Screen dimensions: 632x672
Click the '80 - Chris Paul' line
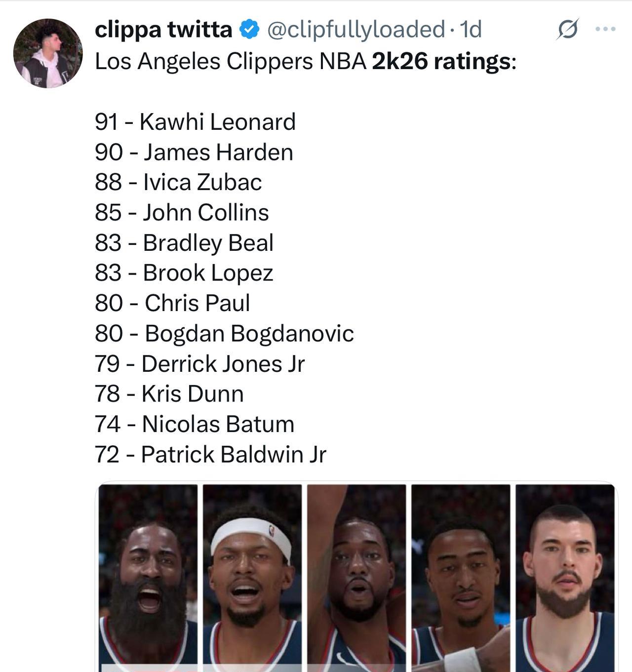[172, 303]
